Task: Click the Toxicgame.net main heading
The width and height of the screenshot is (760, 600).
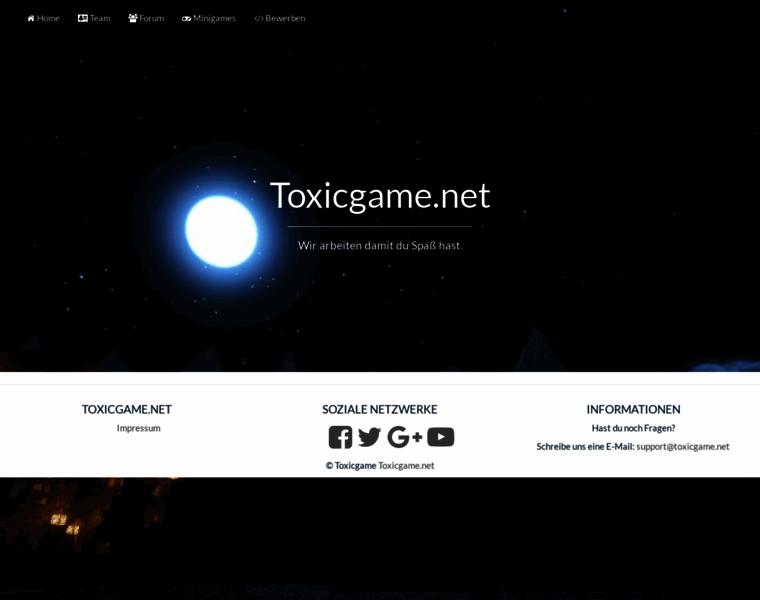Action: (x=380, y=196)
